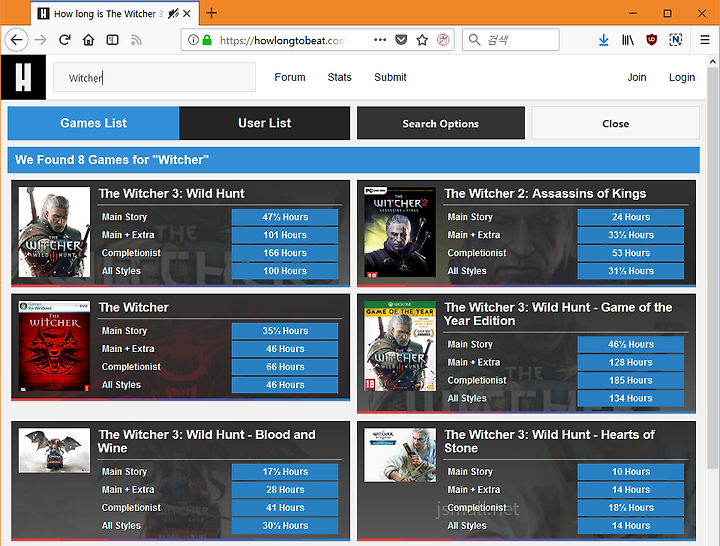
Task: Click the Join link
Action: pyautogui.click(x=637, y=77)
